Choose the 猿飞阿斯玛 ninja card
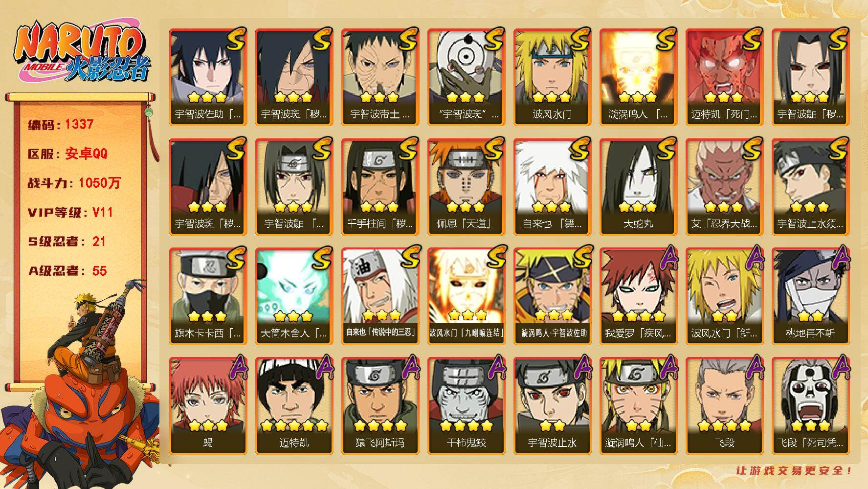The height and width of the screenshot is (489, 868). coord(380,406)
